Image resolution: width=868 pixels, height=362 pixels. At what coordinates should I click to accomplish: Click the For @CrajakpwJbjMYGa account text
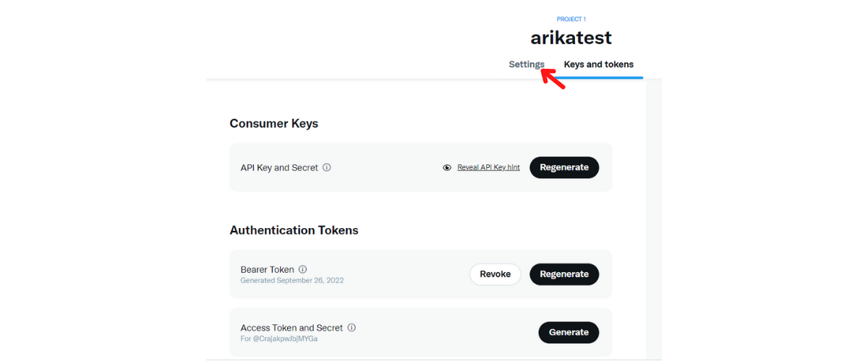pyautogui.click(x=279, y=338)
